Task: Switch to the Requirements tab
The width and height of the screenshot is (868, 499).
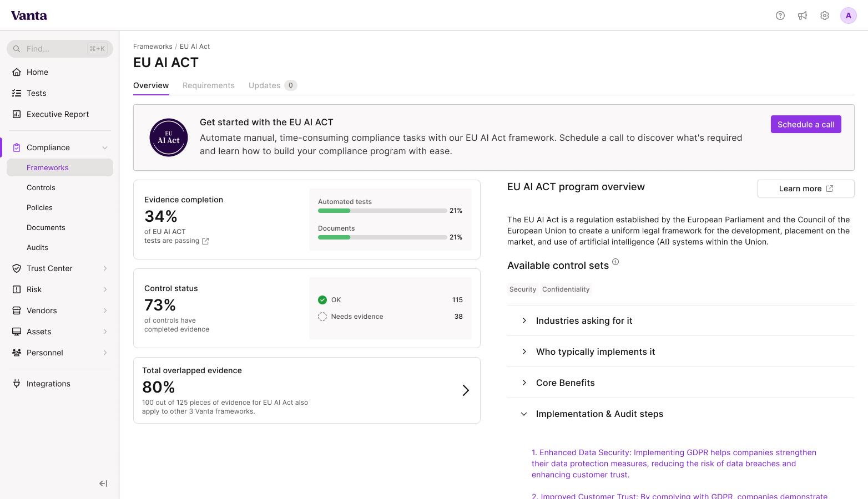Action: tap(209, 85)
